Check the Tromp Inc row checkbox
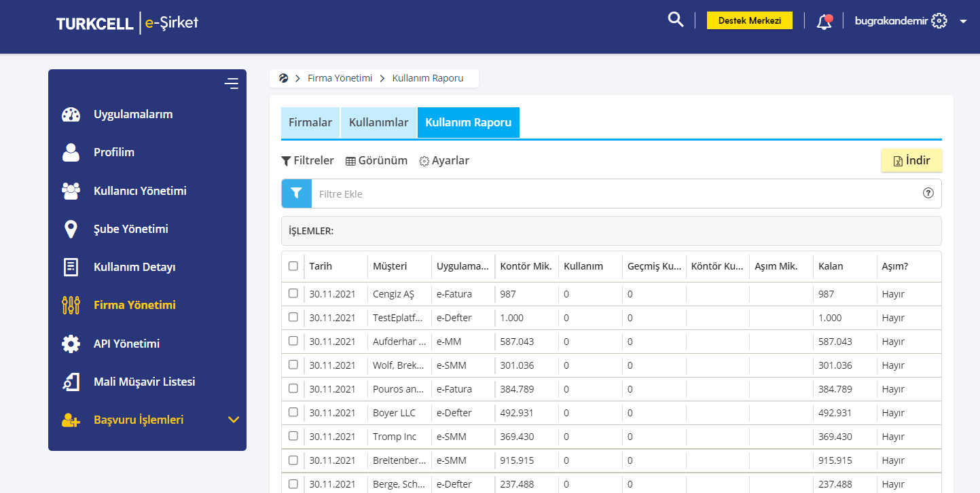980x493 pixels. (293, 436)
